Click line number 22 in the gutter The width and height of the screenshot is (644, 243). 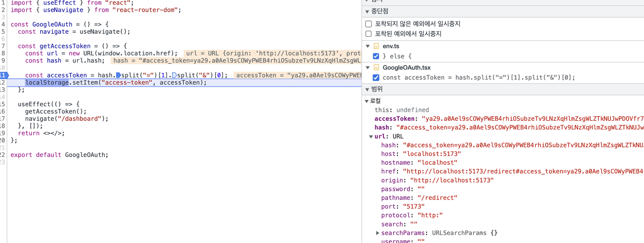(3, 155)
